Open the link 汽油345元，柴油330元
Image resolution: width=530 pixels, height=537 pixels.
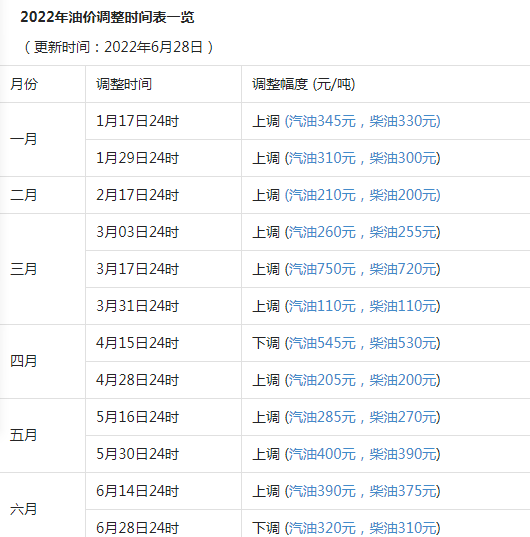pyautogui.click(x=363, y=121)
